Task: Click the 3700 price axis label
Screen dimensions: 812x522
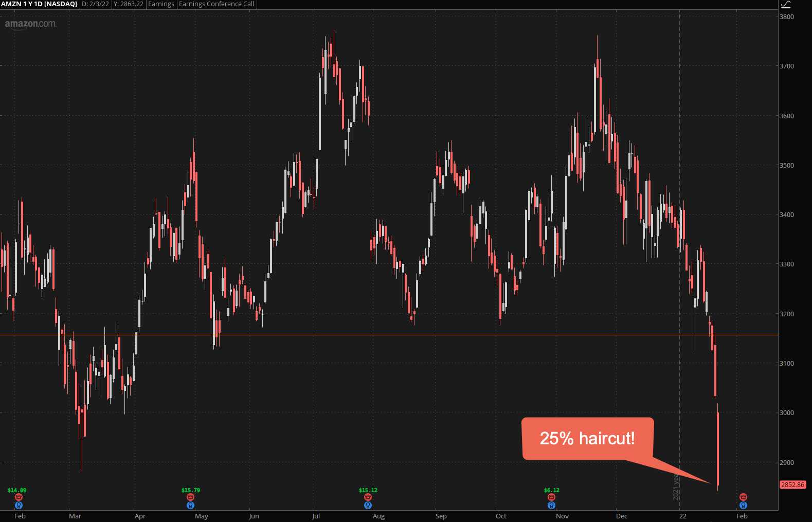Action: (787, 66)
